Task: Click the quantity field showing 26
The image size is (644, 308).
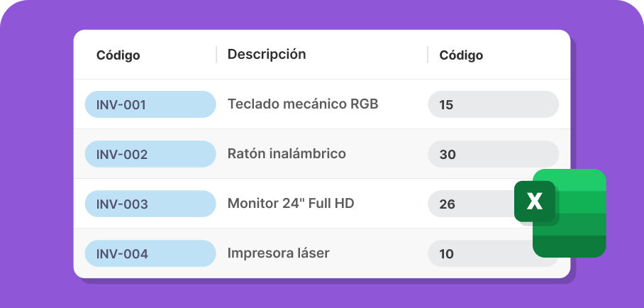Action: pos(471,204)
